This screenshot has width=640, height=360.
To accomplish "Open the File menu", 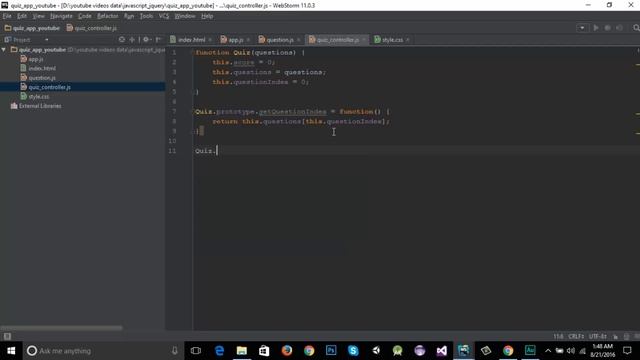I will click(7, 16).
